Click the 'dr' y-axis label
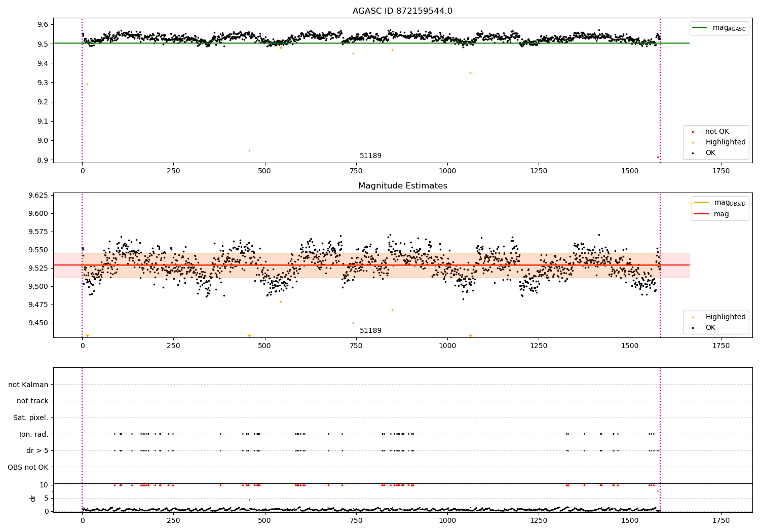The width and height of the screenshot is (760, 532). 33,498
